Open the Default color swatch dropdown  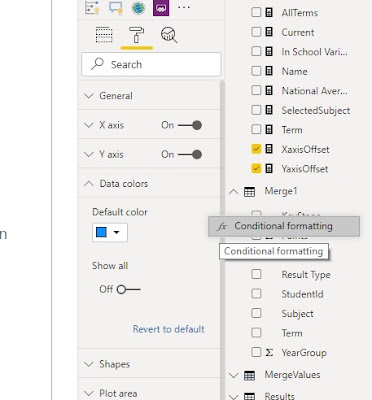pos(110,232)
